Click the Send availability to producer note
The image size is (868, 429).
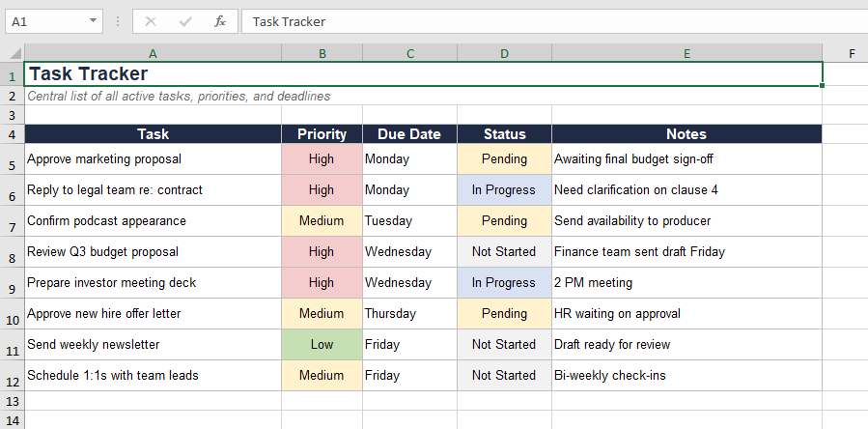click(x=687, y=220)
